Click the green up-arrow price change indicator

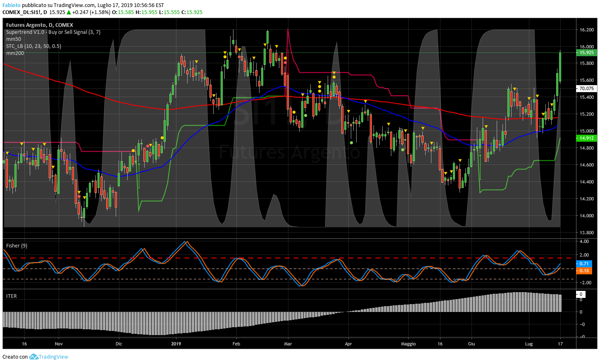(x=69, y=12)
